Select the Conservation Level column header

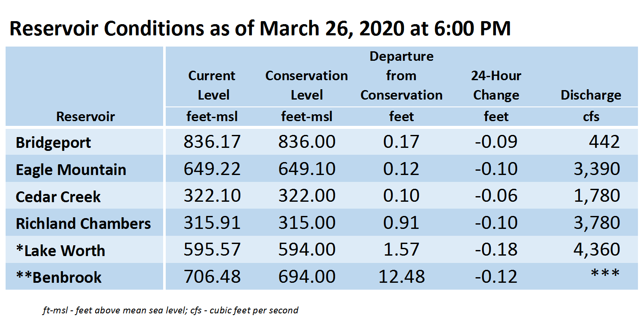307,85
